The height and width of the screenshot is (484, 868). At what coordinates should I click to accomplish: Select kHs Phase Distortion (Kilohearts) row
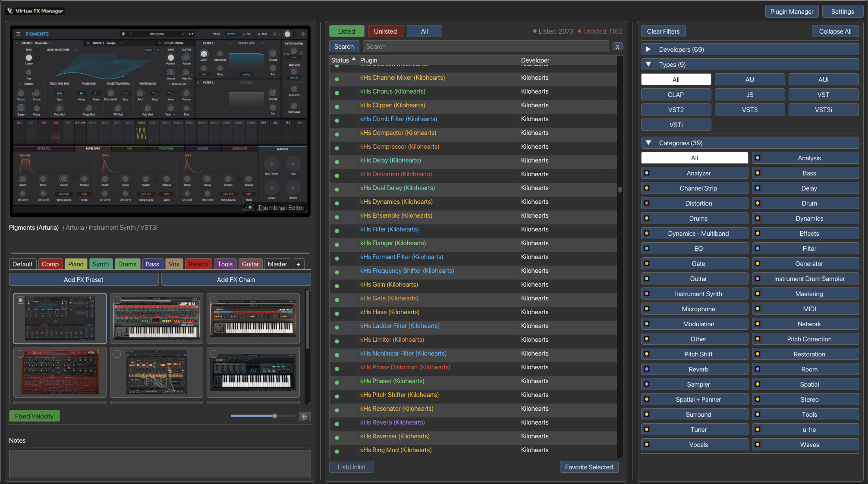pos(473,367)
